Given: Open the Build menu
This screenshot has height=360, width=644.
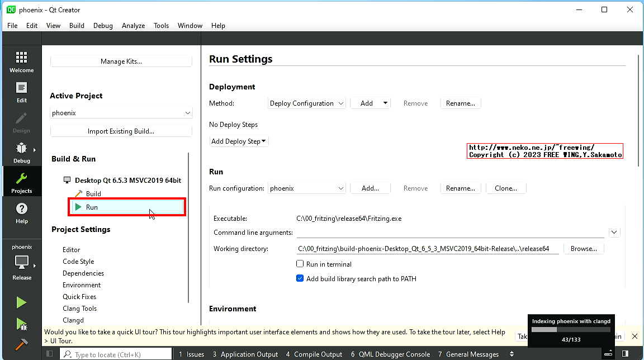Looking at the screenshot, I should coord(77,26).
